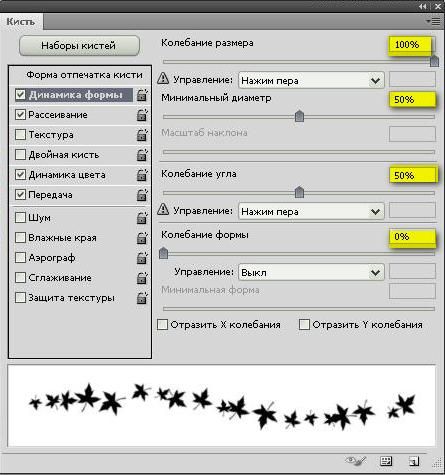Viewport: 445px width, 475px height.
Task: Check Отразить Y колебания
Action: pos(304,324)
